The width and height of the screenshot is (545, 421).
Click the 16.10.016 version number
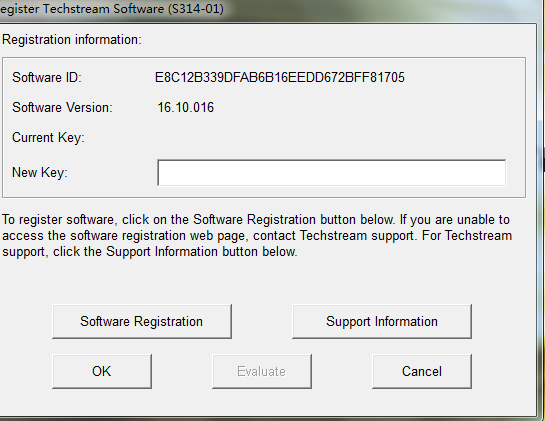(x=186, y=107)
